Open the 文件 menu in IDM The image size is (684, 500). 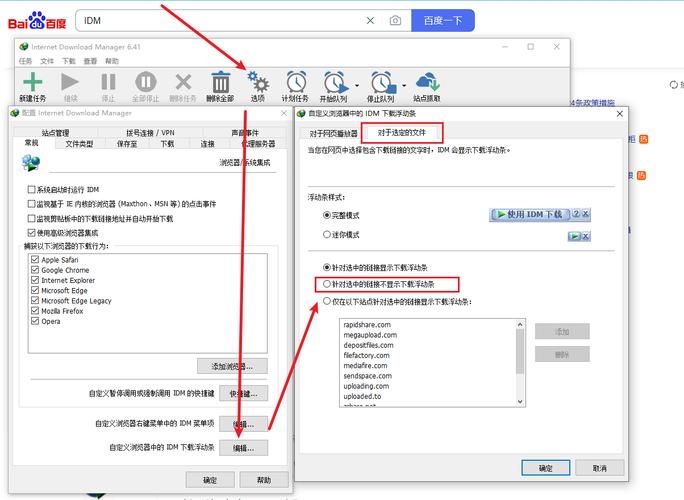47,61
